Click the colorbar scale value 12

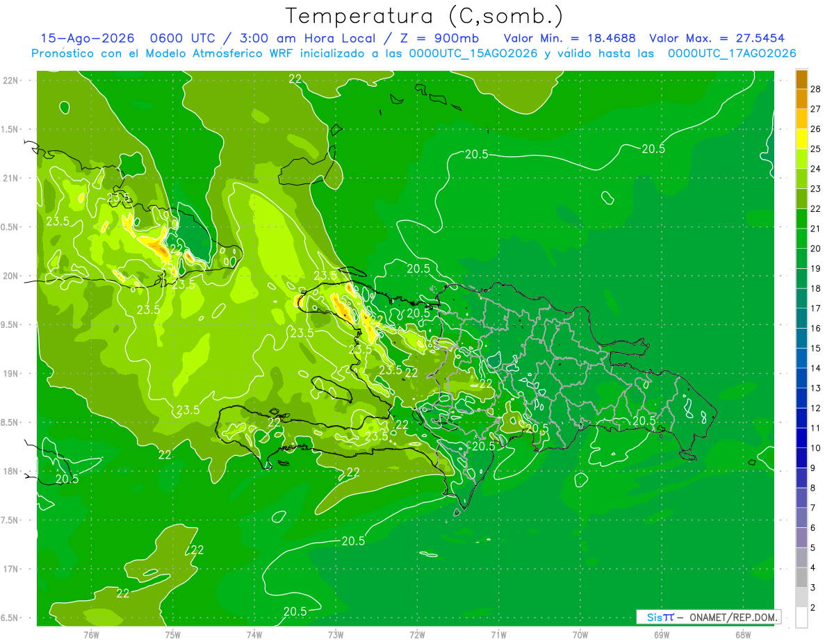tap(816, 408)
